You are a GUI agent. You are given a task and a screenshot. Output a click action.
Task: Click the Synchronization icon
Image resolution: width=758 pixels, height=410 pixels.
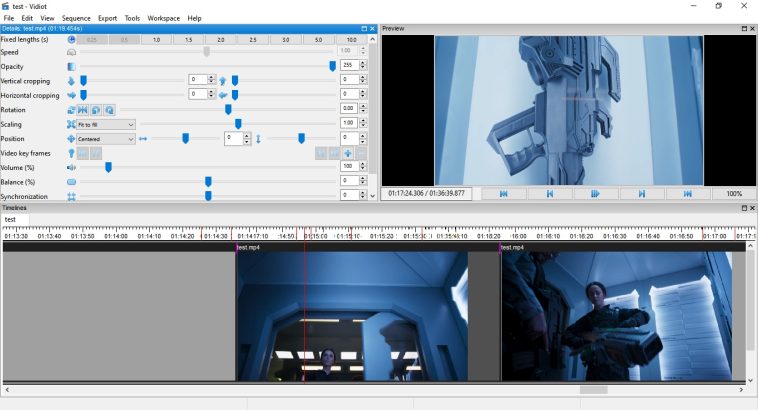(72, 196)
